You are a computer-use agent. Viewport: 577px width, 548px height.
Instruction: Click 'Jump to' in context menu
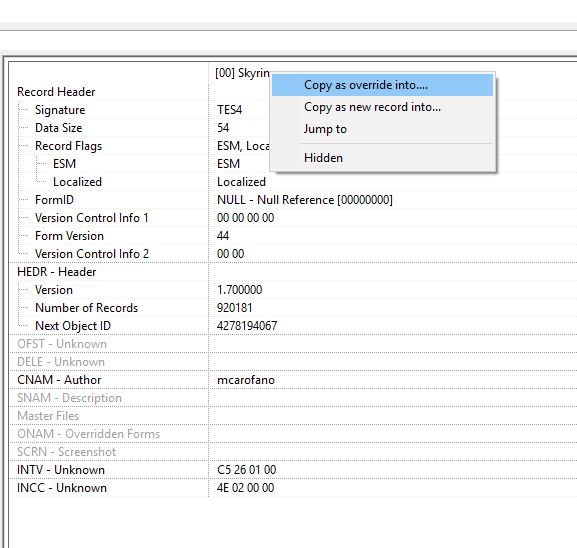382,129
